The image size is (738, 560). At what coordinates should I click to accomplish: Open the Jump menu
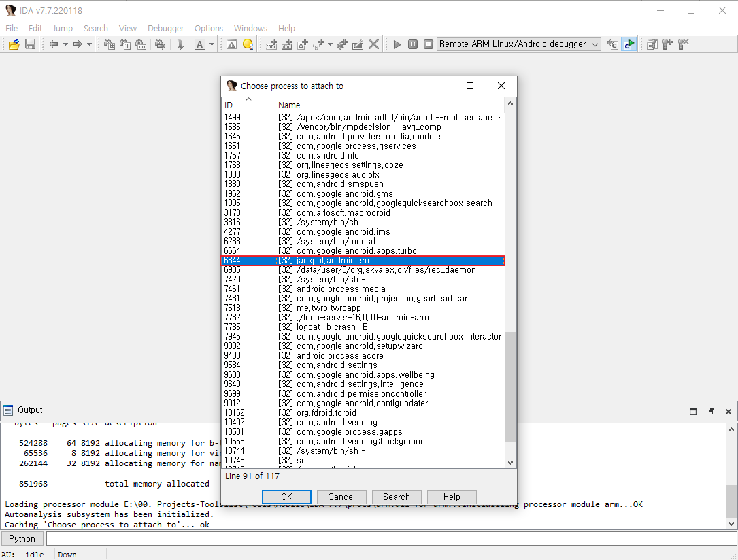pyautogui.click(x=63, y=29)
